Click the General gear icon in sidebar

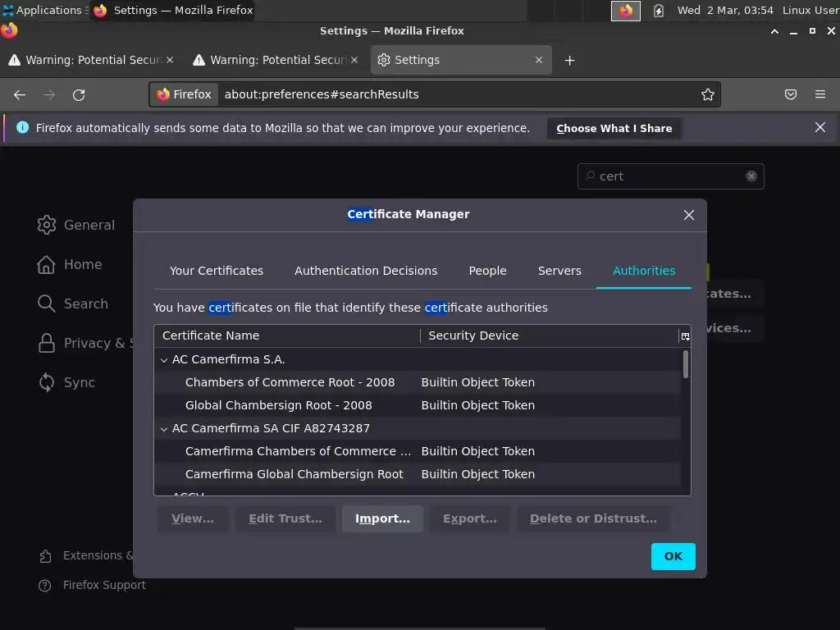pos(47,225)
